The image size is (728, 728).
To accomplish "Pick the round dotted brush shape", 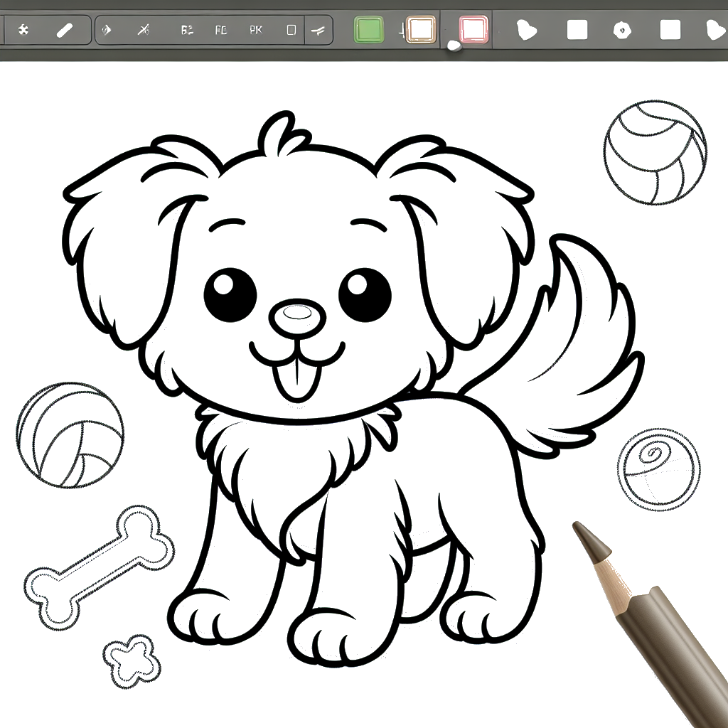I will 622,31.
